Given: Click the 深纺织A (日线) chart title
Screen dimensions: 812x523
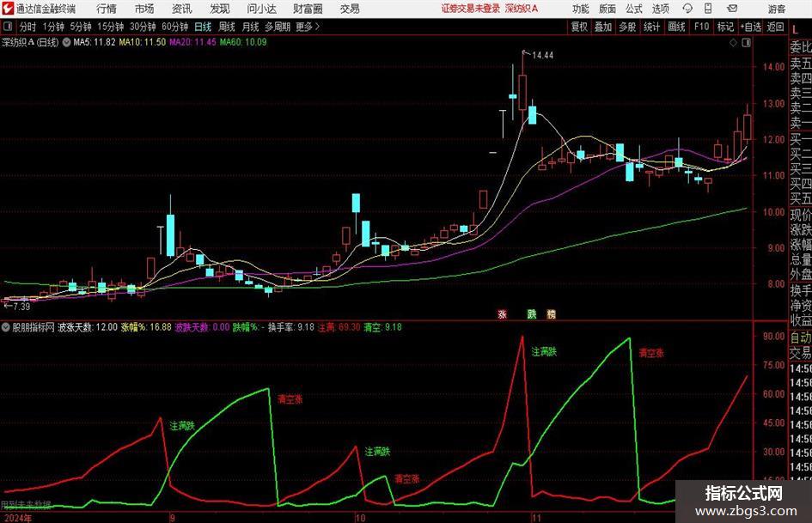Looking at the screenshot, I should point(31,42).
